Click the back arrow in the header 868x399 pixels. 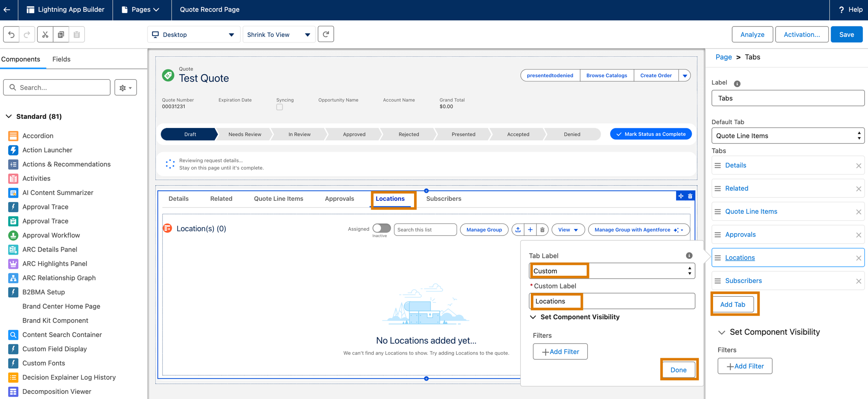[x=7, y=10]
